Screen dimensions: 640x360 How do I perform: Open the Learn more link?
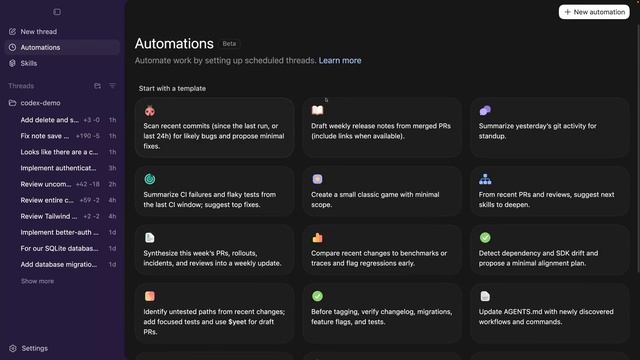pos(340,60)
